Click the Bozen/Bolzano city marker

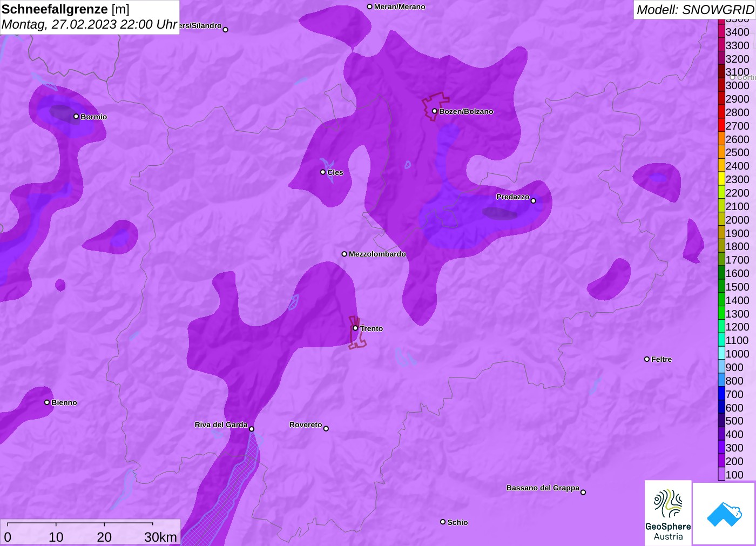[x=434, y=111]
